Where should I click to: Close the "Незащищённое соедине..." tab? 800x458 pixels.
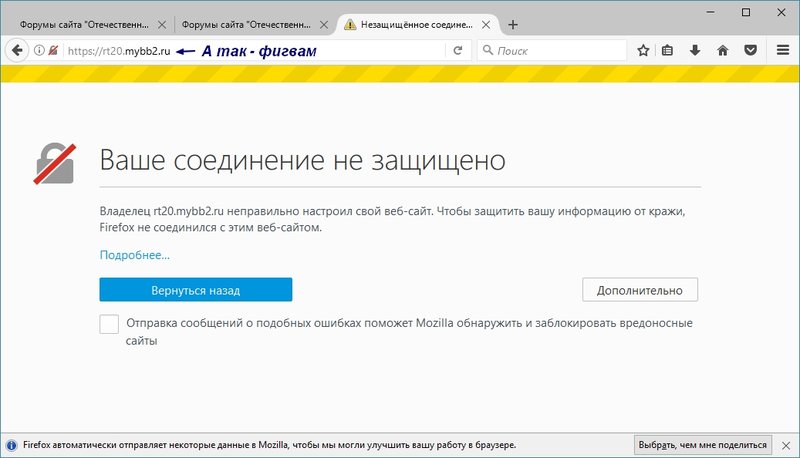pyautogui.click(x=486, y=24)
